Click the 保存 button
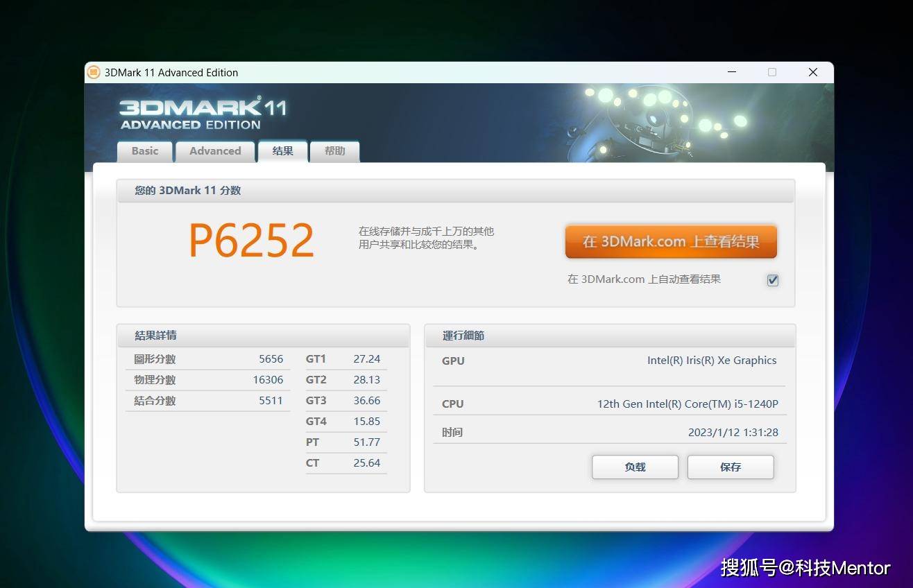The image size is (913, 588). coord(731,467)
